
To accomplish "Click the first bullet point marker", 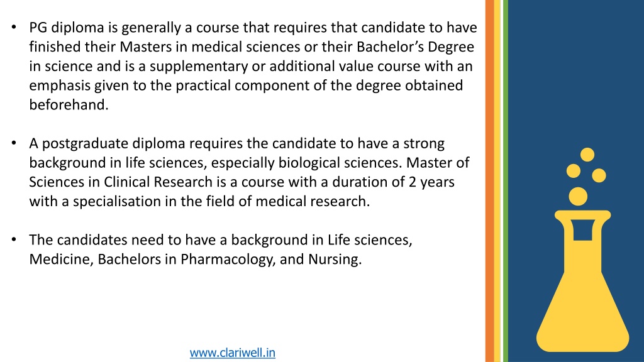I will [14, 28].
